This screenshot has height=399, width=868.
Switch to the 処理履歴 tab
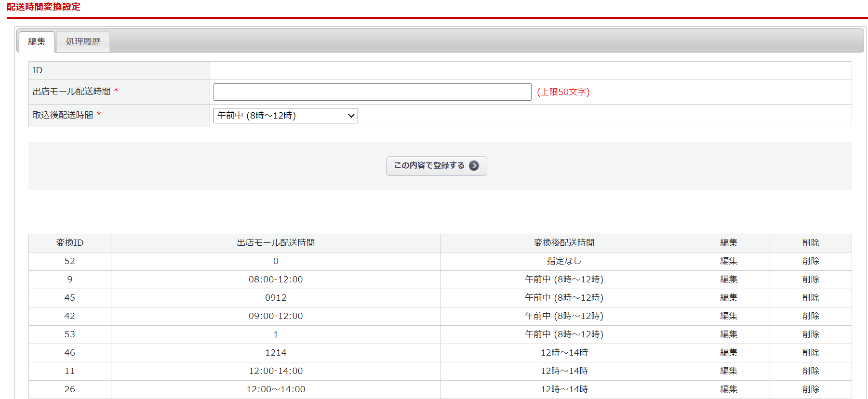[x=83, y=42]
